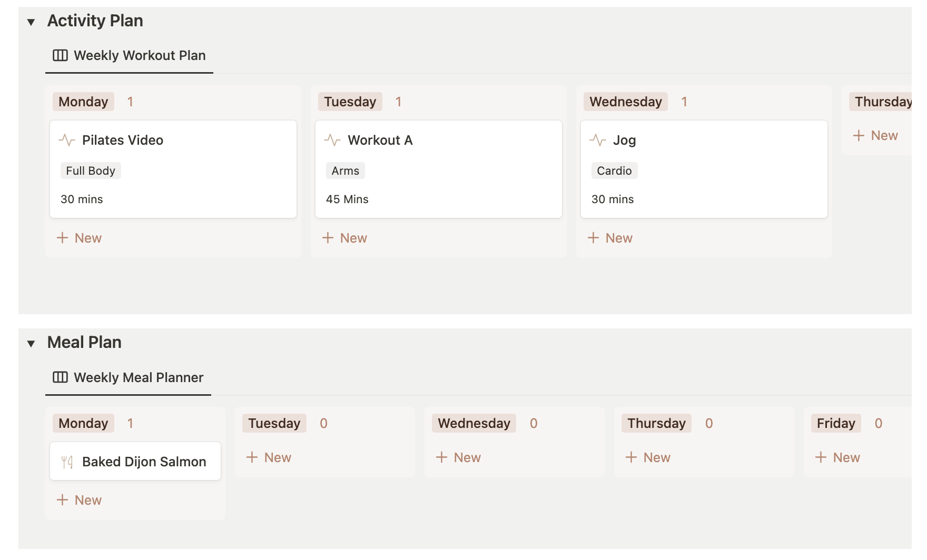Click the plus icon in Friday meal column
Image resolution: width=927 pixels, height=560 pixels.
pyautogui.click(x=822, y=457)
